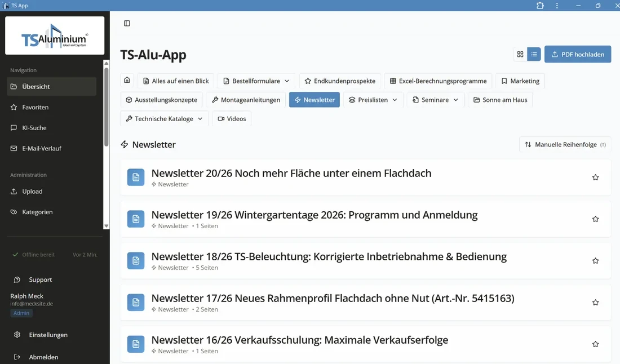Image resolution: width=620 pixels, height=364 pixels.
Task: Open Newsletter 19/26 Wintergartentage 2026 title
Action: pyautogui.click(x=315, y=215)
